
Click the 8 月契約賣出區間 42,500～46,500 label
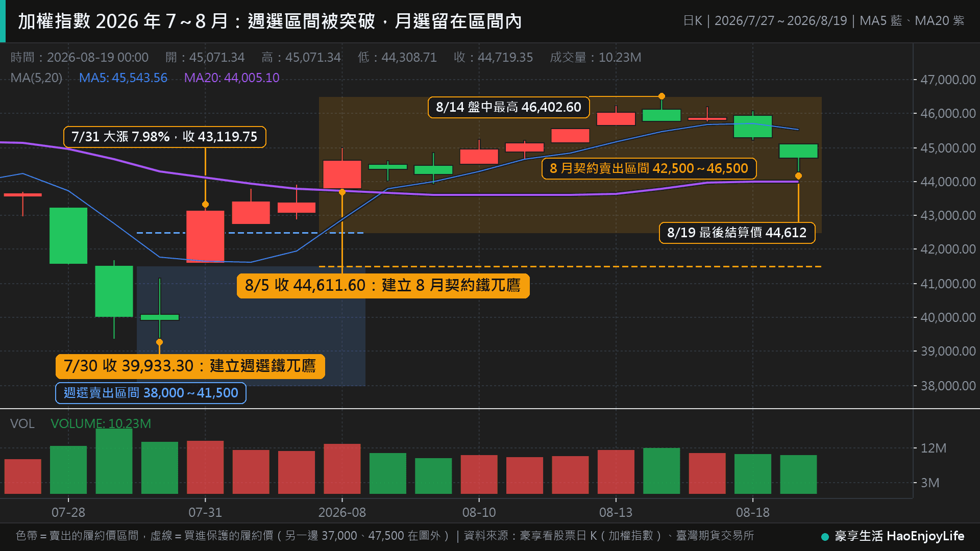coord(649,168)
